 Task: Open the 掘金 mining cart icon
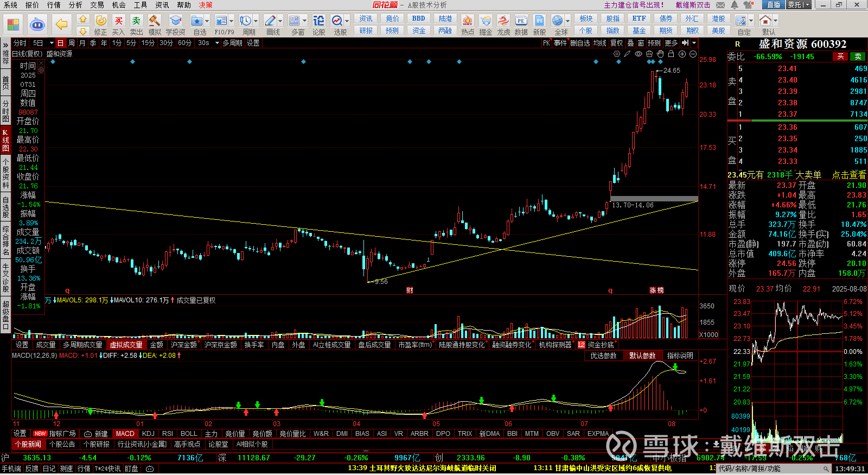(486, 21)
